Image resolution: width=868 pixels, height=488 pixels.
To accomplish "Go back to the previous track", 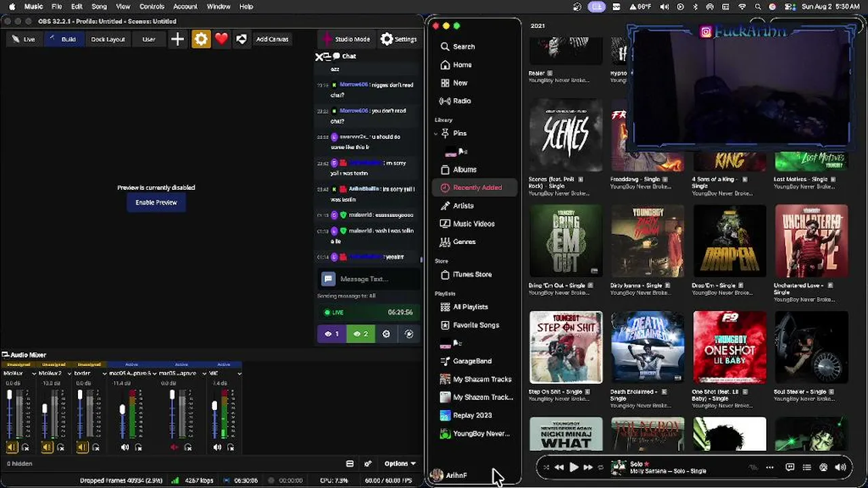I will (x=559, y=467).
